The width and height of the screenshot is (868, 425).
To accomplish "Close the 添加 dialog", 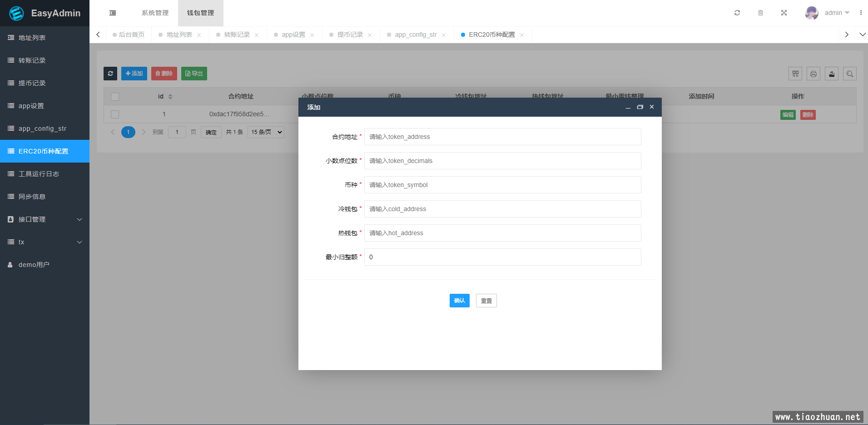I will 652,107.
